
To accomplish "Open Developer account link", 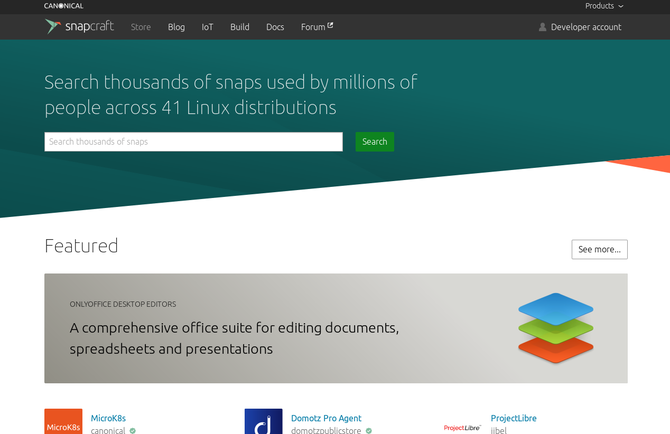I will 580,27.
